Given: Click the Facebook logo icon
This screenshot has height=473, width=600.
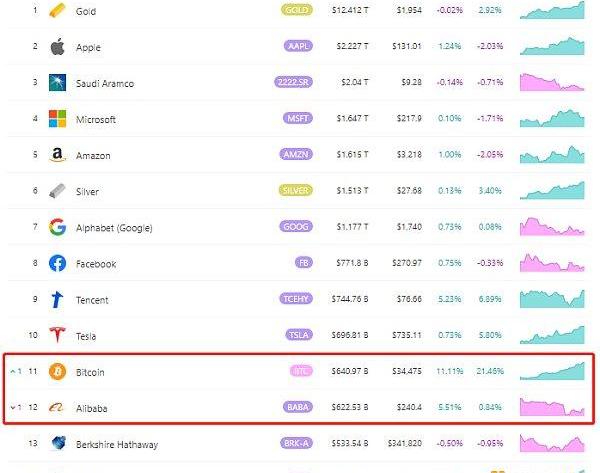Looking at the screenshot, I should pyautogui.click(x=57, y=264).
